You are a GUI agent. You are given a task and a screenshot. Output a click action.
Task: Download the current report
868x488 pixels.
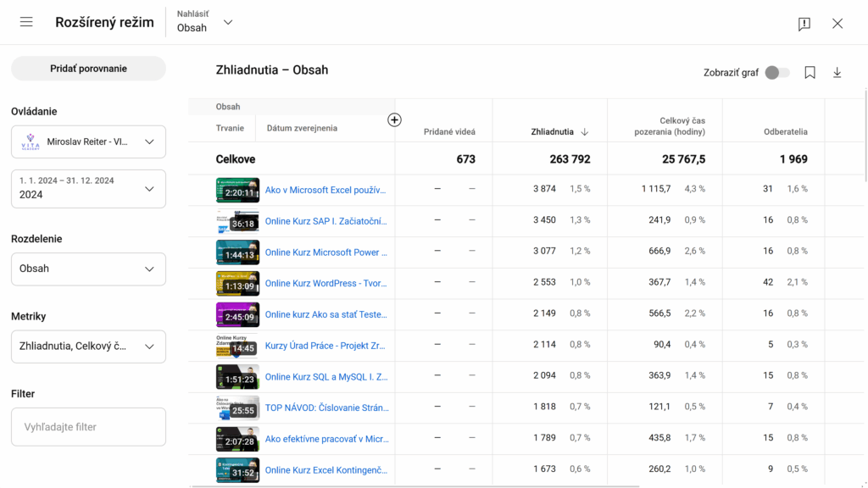(x=837, y=73)
